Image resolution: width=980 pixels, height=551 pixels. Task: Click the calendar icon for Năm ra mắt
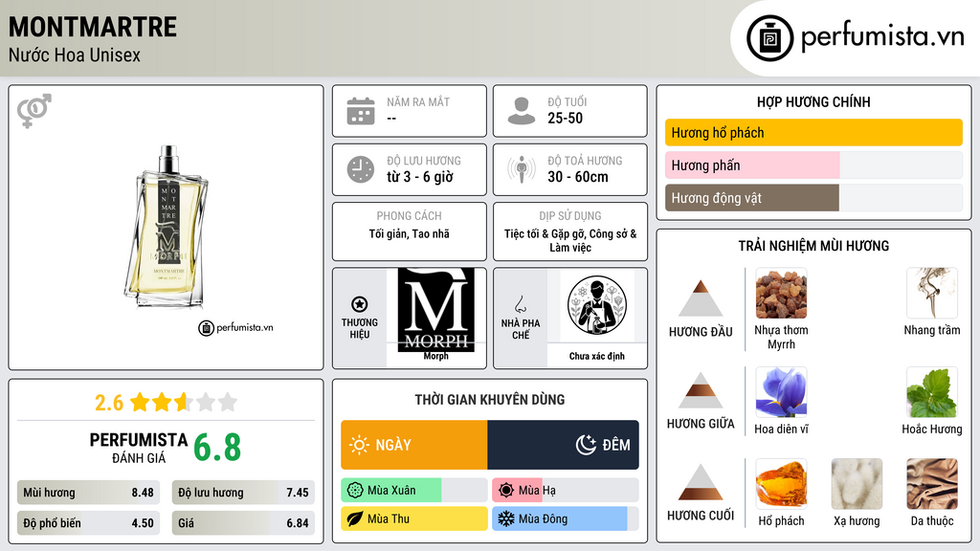tap(361, 111)
